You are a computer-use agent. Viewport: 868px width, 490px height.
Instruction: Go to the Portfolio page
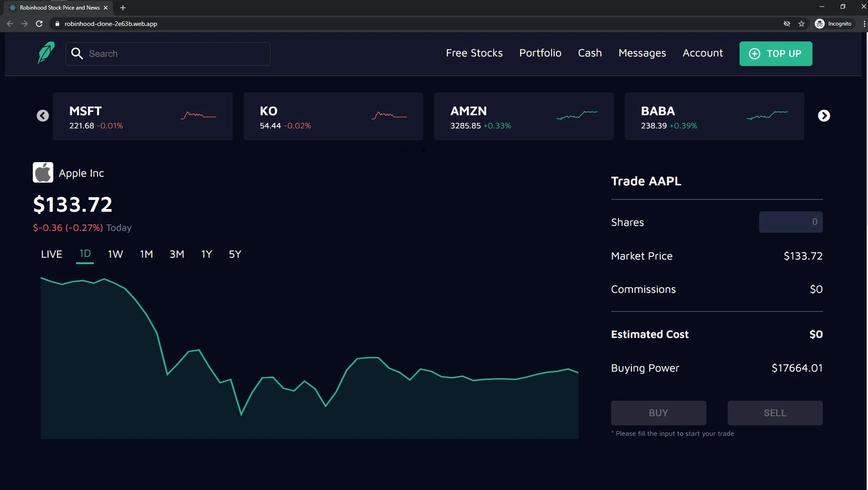coord(540,53)
